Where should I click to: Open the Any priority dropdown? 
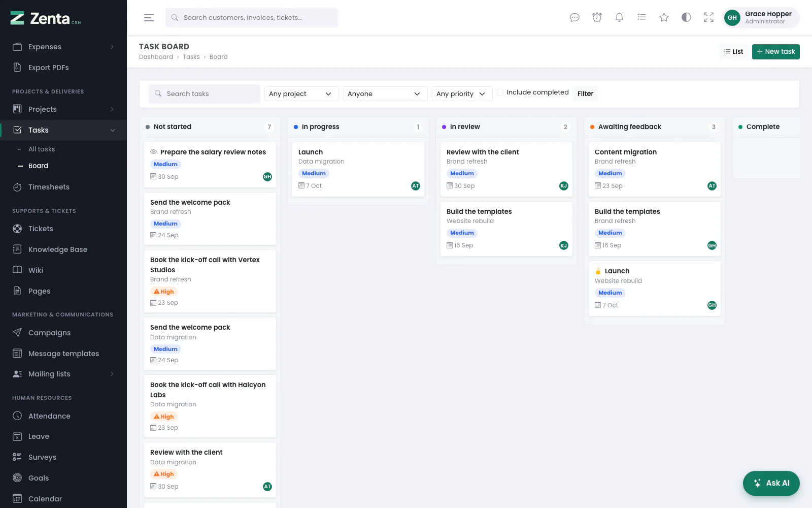point(462,94)
